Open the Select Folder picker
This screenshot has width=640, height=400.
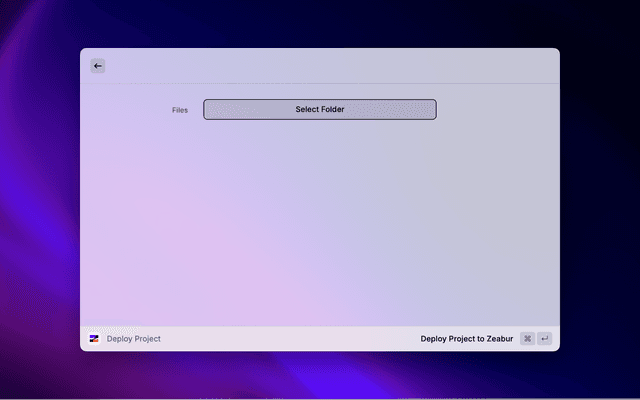pos(319,109)
